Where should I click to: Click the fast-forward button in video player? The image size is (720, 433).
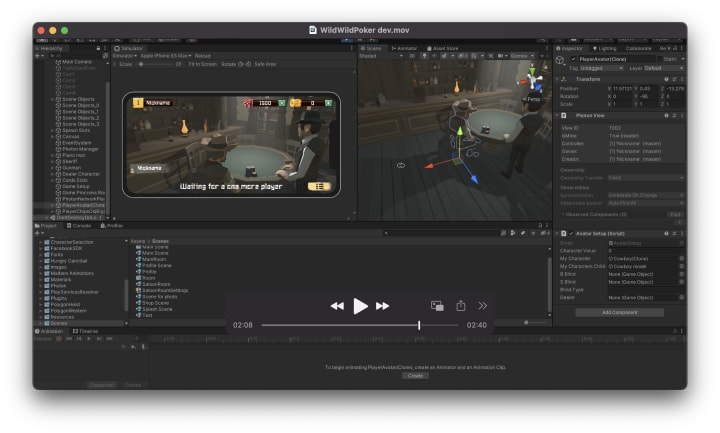[x=382, y=306]
